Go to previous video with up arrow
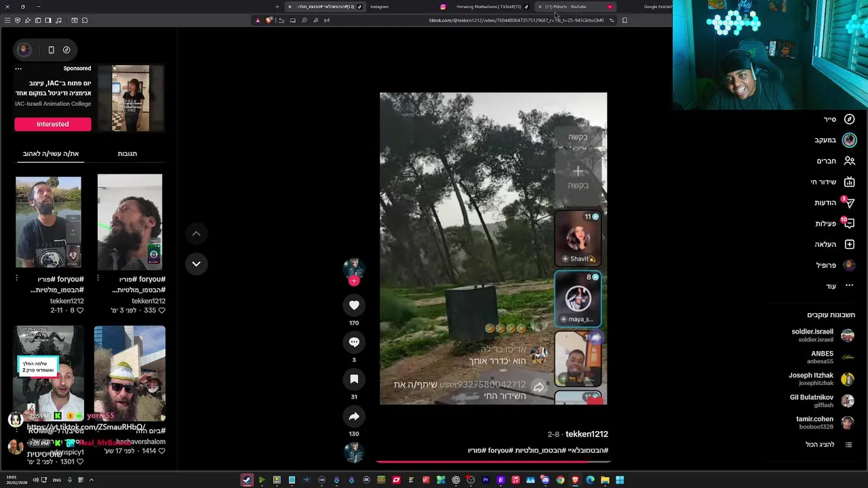Viewport: 868px width, 488px height. (196, 234)
